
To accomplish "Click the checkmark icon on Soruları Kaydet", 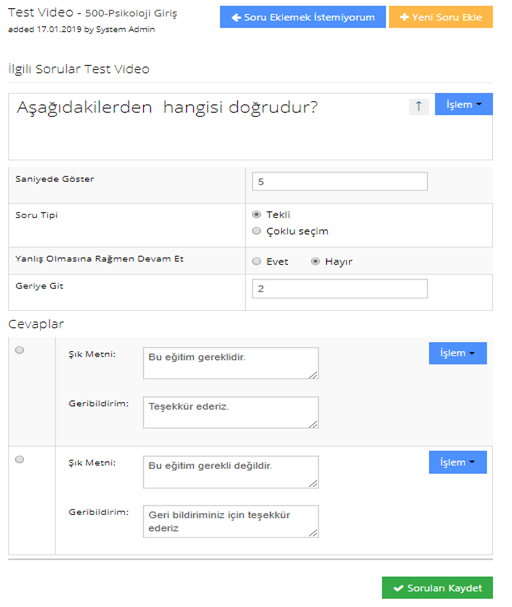I will pos(398,588).
